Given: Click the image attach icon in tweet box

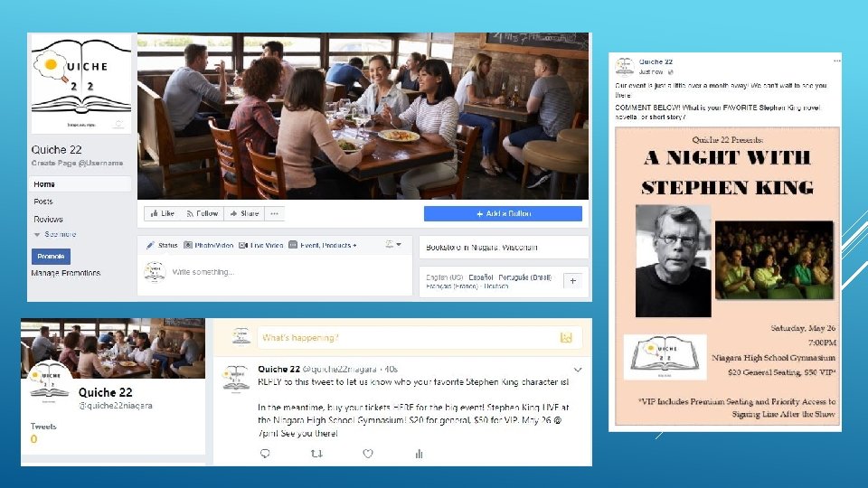Looking at the screenshot, I should tap(566, 337).
